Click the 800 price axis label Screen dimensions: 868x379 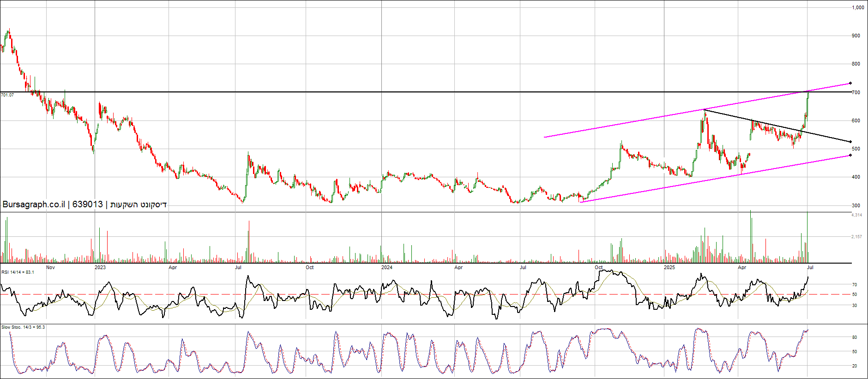point(856,64)
